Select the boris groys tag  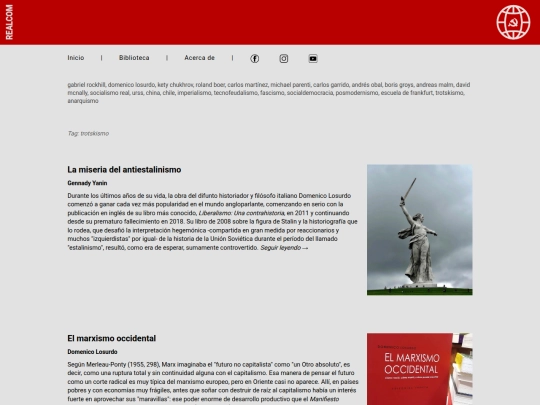(x=399, y=85)
